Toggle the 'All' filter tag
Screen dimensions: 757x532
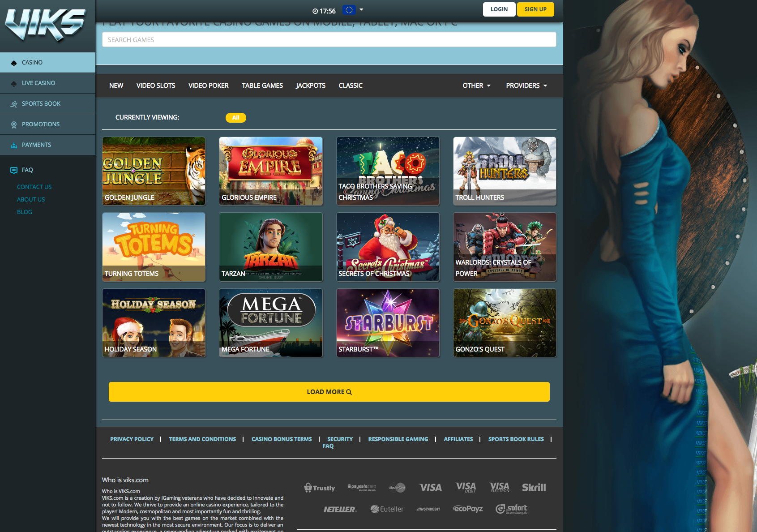tap(236, 118)
